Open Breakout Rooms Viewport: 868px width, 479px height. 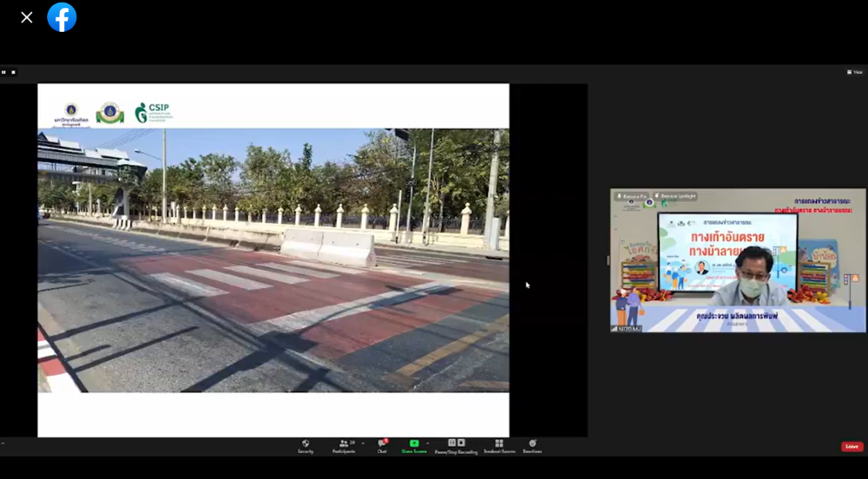pyautogui.click(x=499, y=445)
